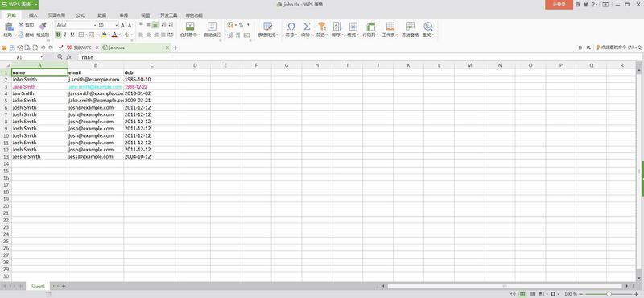The image size is (644, 298).
Task: Open the Page Layout ribbon tab
Action: tap(56, 15)
